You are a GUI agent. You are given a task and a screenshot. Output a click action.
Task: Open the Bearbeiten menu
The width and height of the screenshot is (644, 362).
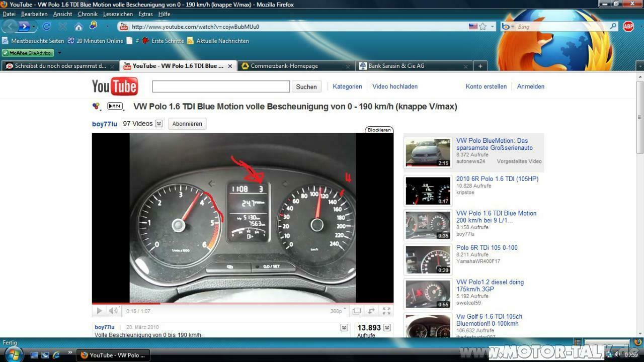tap(34, 14)
